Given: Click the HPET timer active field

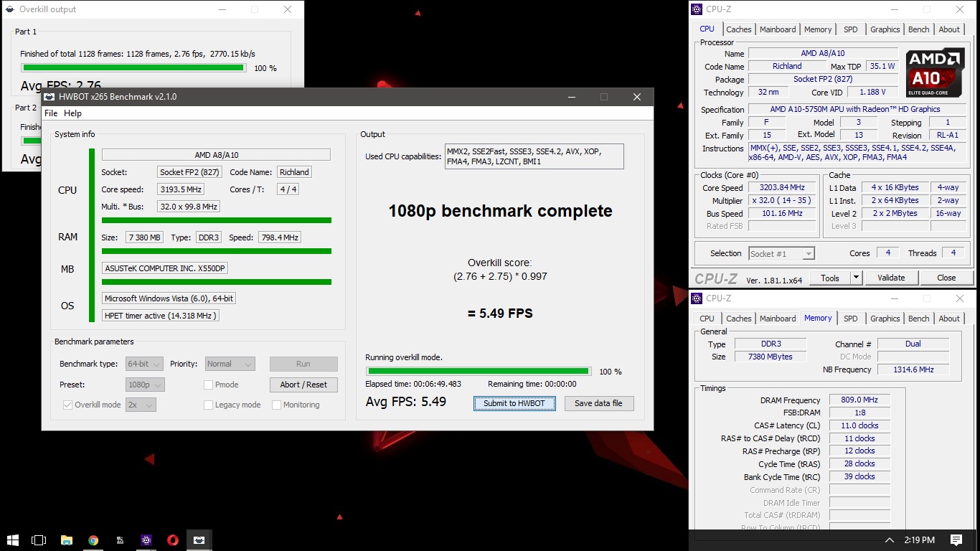Looking at the screenshot, I should 160,316.
